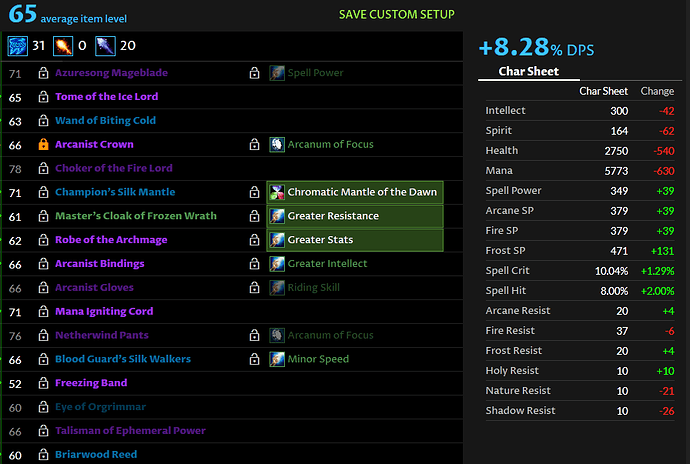Image resolution: width=690 pixels, height=464 pixels.
Task: Toggle lock on Arcanist Gloves item
Action: click(x=43, y=287)
